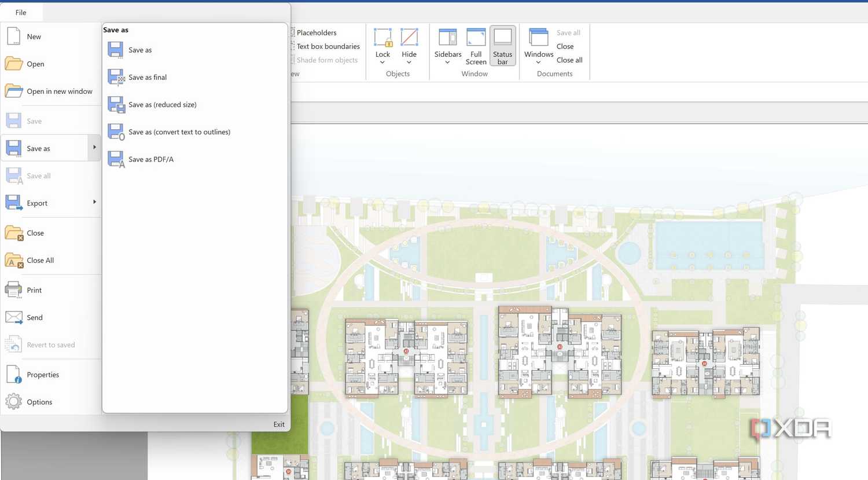
Task: Click the Save as floppy icon in File menu
Action: coord(13,148)
